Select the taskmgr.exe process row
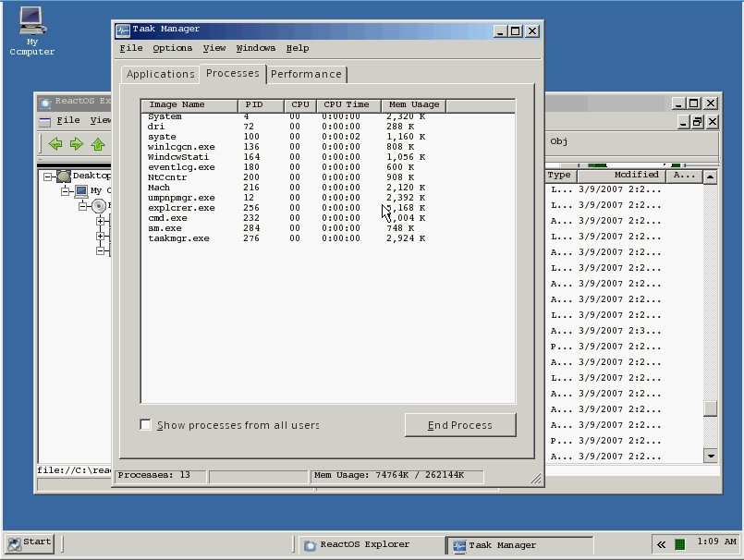Viewport: 744px width, 560px height. pyautogui.click(x=178, y=238)
